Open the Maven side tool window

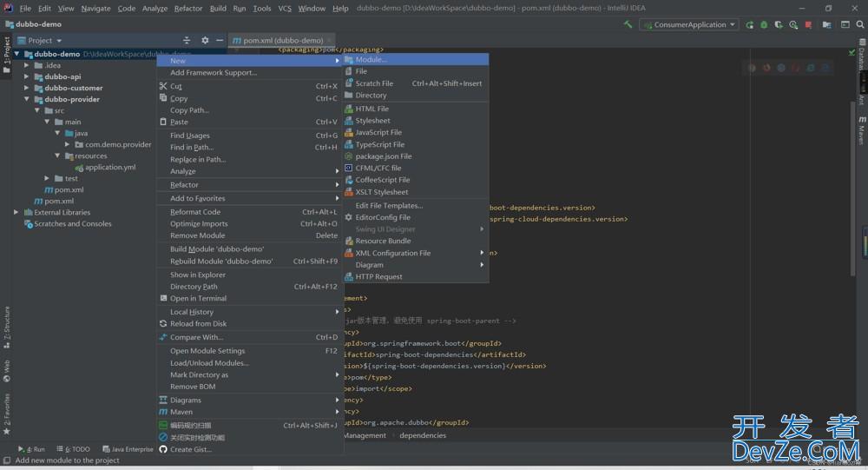click(x=862, y=130)
